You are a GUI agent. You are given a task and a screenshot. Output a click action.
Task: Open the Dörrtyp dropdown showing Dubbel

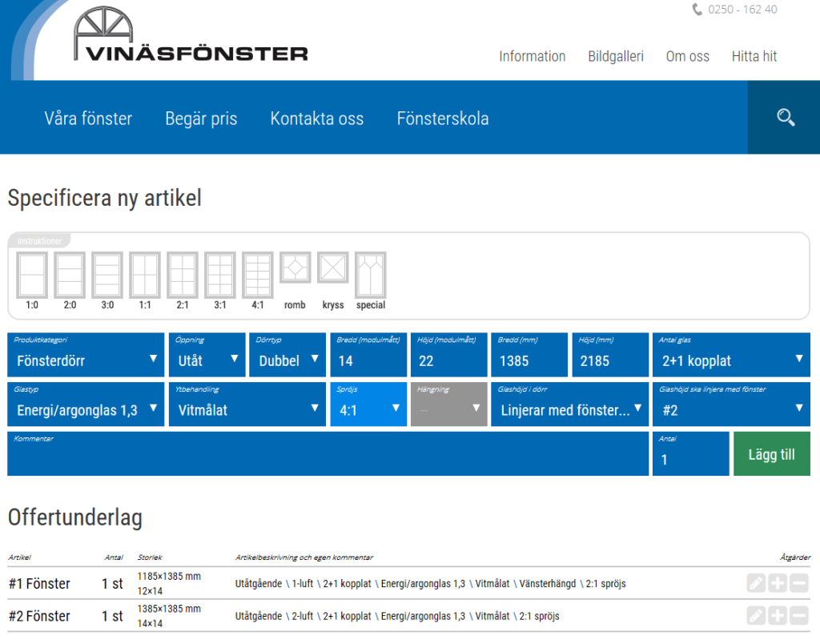287,355
